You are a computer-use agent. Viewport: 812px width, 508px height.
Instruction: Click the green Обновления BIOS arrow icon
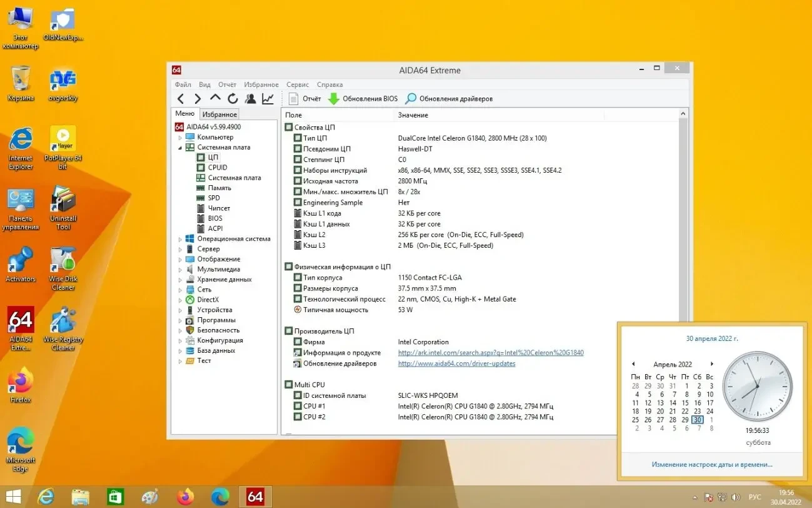(333, 98)
